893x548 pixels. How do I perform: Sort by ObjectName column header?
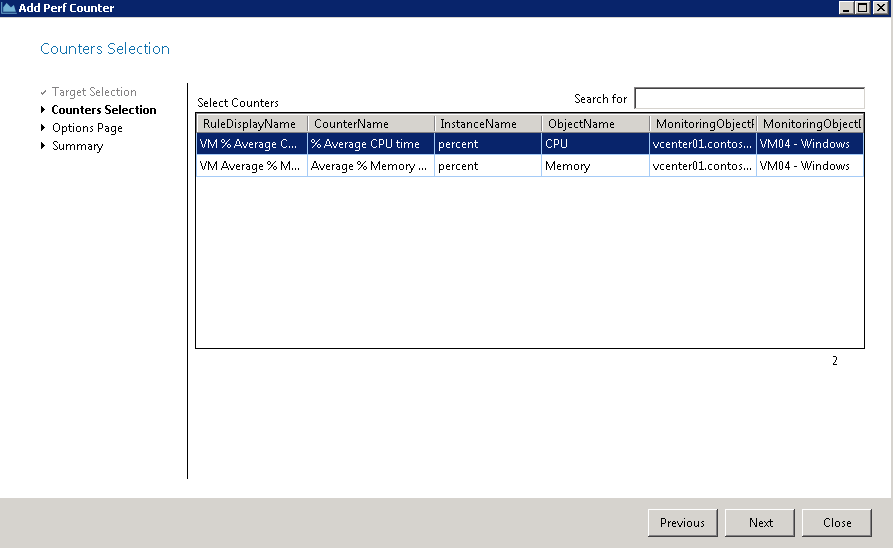tap(581, 124)
